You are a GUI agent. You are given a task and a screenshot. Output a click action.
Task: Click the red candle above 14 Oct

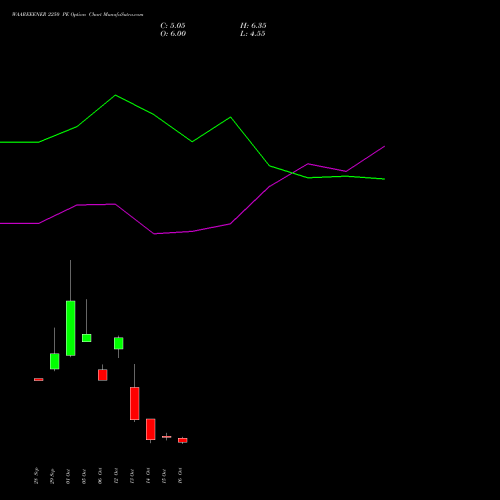(151, 429)
